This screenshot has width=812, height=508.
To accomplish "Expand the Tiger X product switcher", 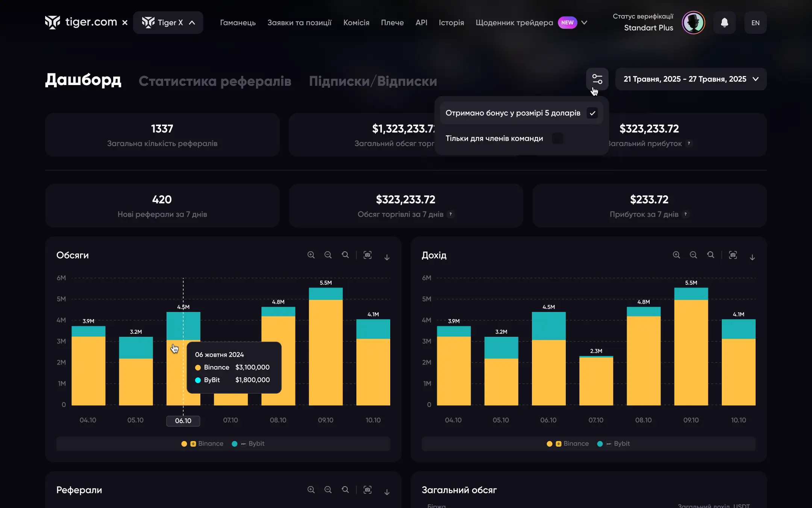I will click(168, 23).
